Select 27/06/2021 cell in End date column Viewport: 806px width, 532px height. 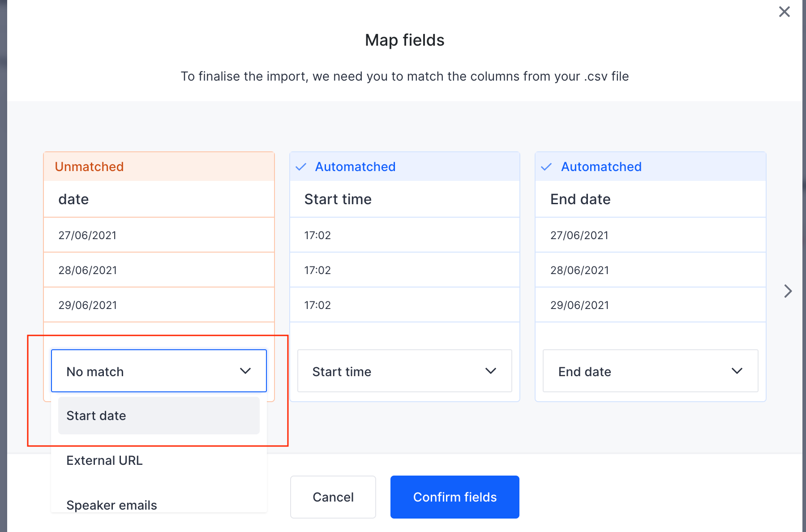651,235
